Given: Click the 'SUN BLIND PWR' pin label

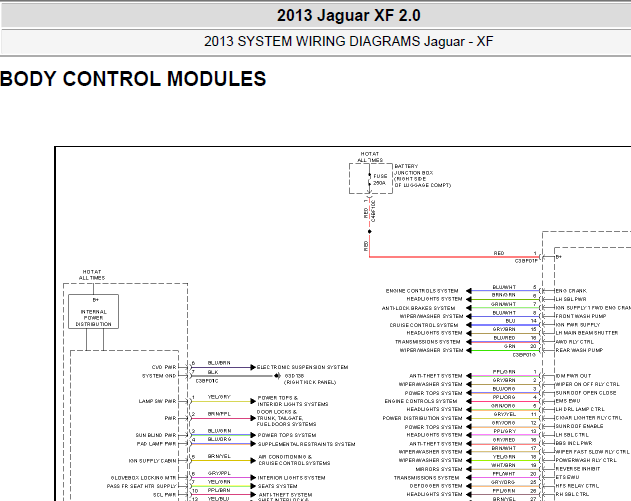Looking at the screenshot, I should pyautogui.click(x=156, y=435).
